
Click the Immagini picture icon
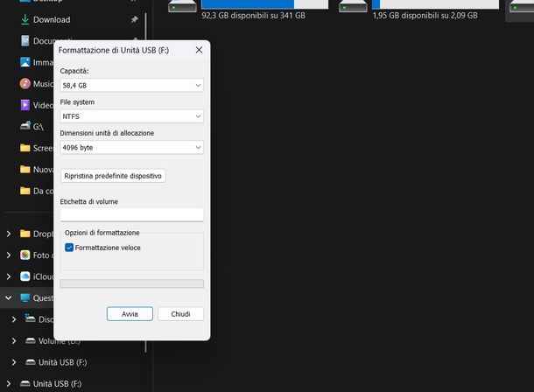pyautogui.click(x=25, y=62)
